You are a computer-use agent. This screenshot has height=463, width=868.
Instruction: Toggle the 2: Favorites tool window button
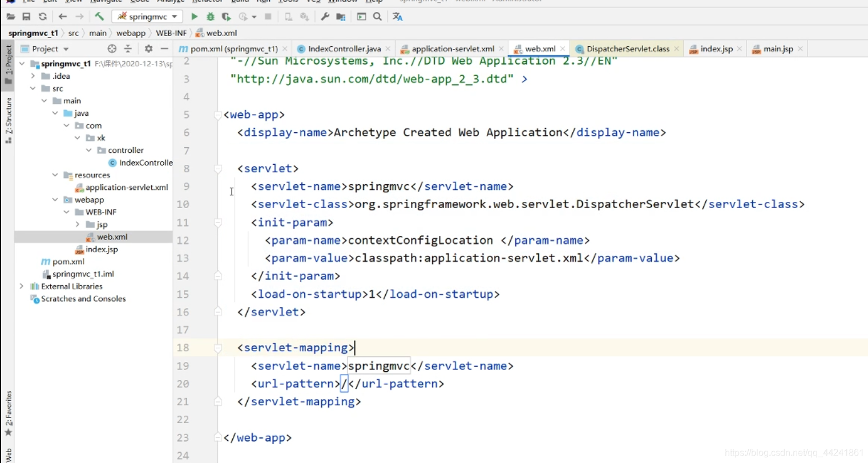click(x=8, y=413)
